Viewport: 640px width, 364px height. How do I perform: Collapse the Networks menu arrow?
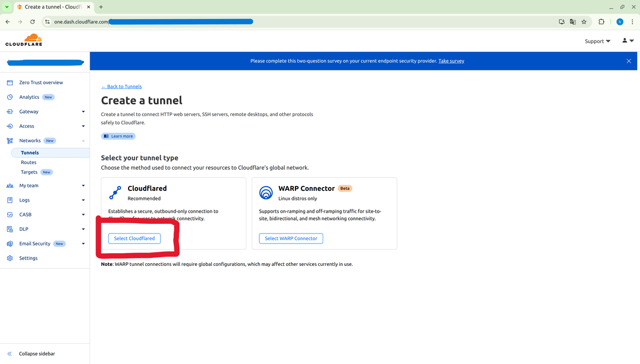(x=83, y=141)
